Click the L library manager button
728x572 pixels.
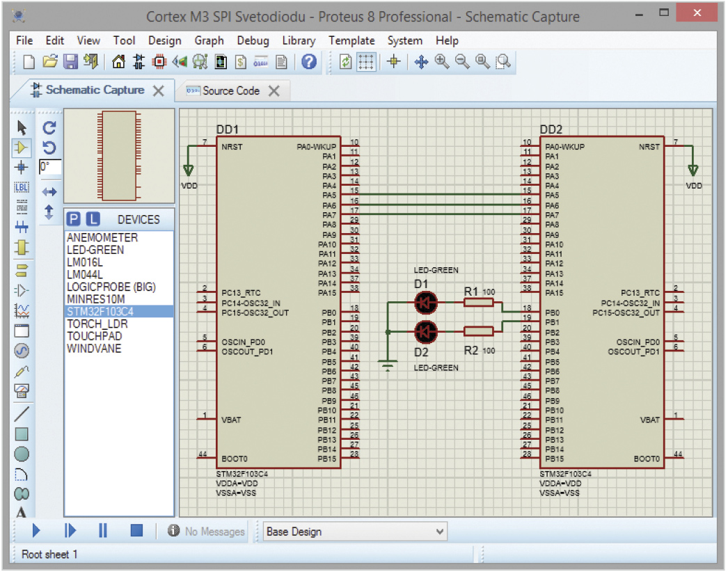(93, 219)
